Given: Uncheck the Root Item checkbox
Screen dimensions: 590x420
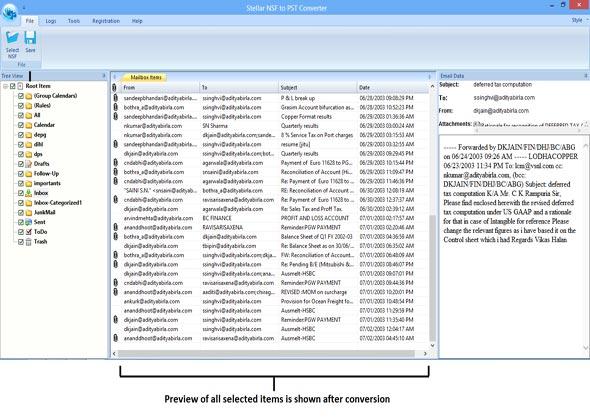Looking at the screenshot, I should tap(13, 86).
